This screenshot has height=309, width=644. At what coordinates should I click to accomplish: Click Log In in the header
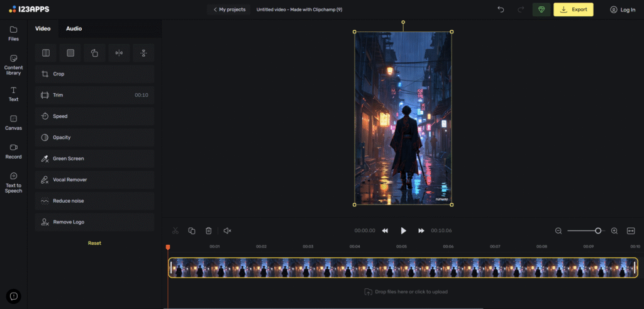click(x=623, y=10)
